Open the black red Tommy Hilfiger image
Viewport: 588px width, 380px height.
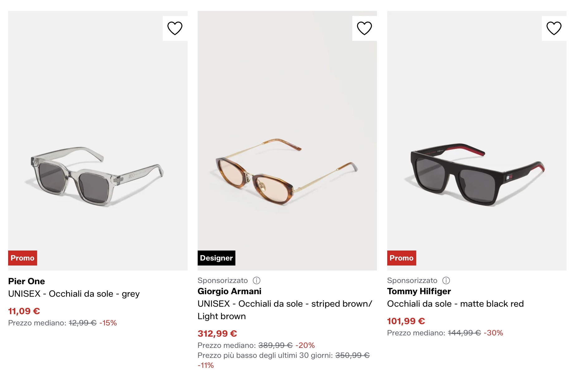477,141
